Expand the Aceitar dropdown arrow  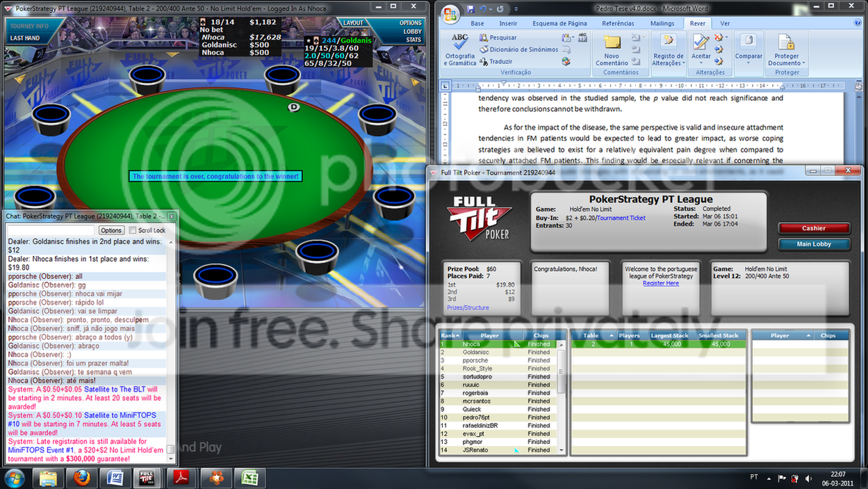coord(701,64)
